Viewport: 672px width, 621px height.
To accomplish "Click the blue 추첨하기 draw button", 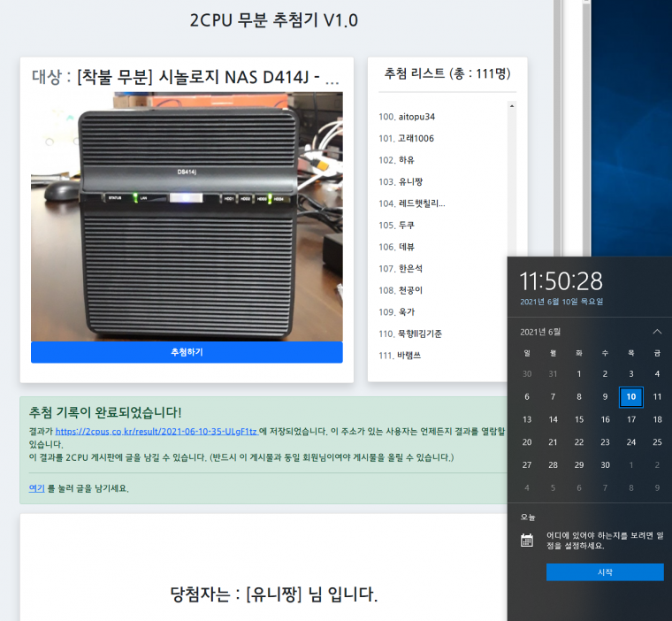I will [187, 352].
